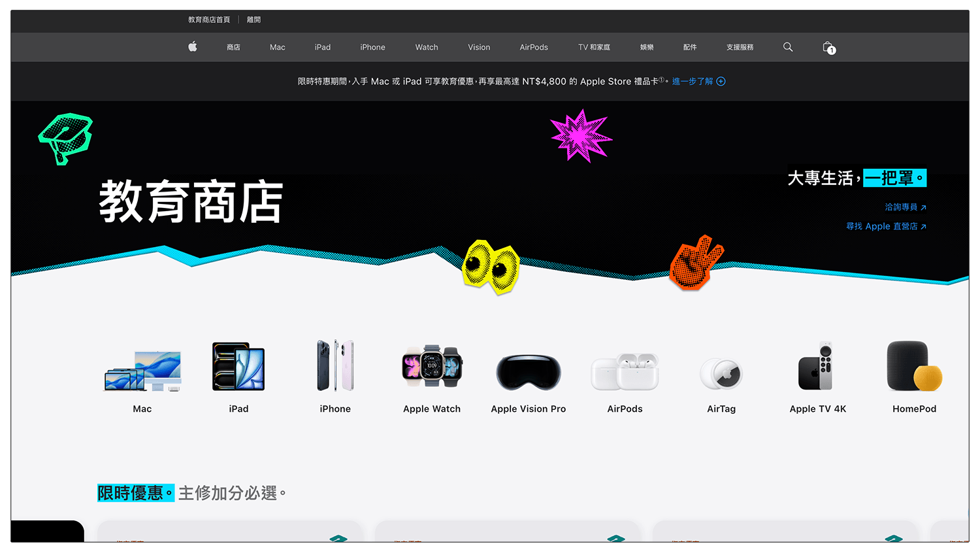Open Watch in the navigation bar

pos(427,47)
